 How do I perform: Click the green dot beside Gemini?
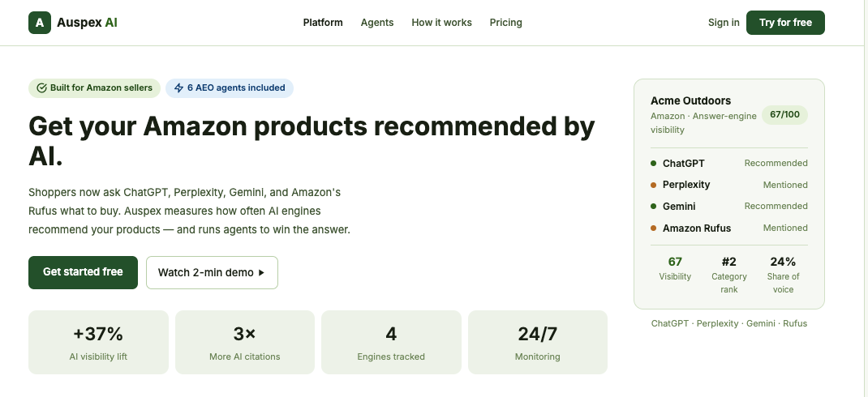653,207
